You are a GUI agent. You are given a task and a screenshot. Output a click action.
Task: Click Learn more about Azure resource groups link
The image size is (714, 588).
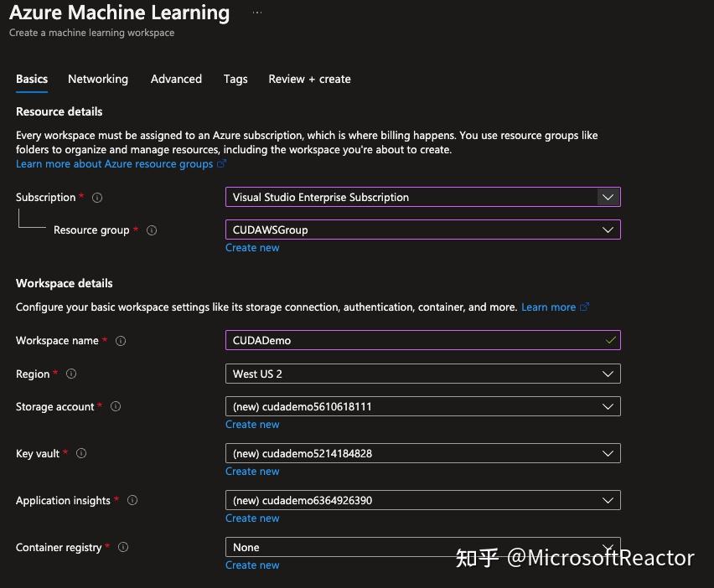(x=114, y=164)
